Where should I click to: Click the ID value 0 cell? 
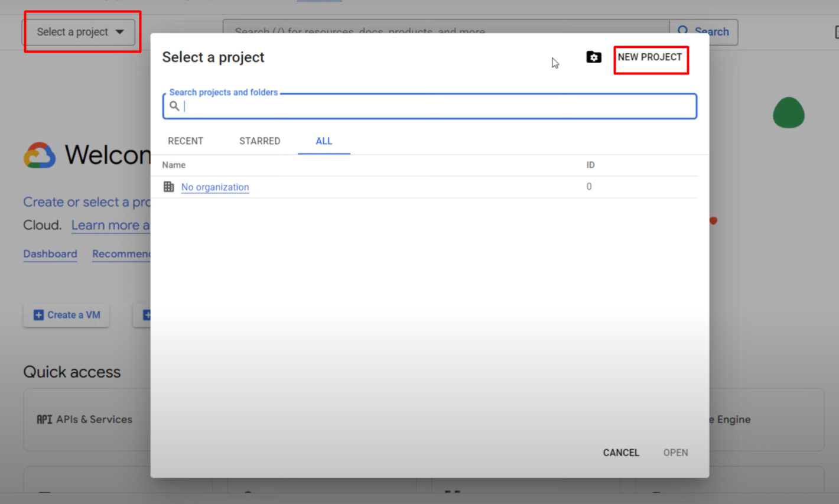coord(589,187)
